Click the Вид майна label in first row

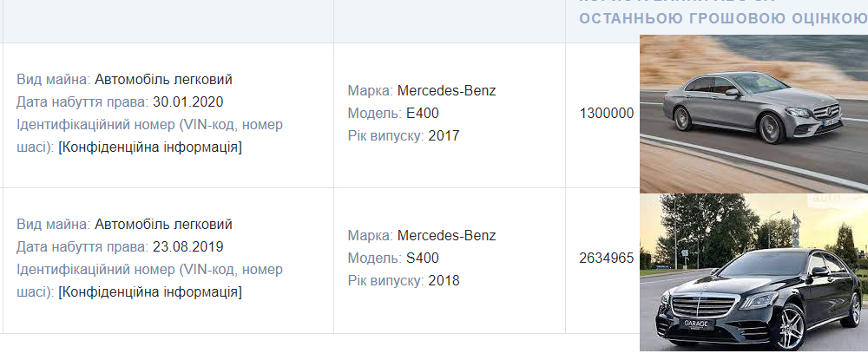tap(54, 80)
